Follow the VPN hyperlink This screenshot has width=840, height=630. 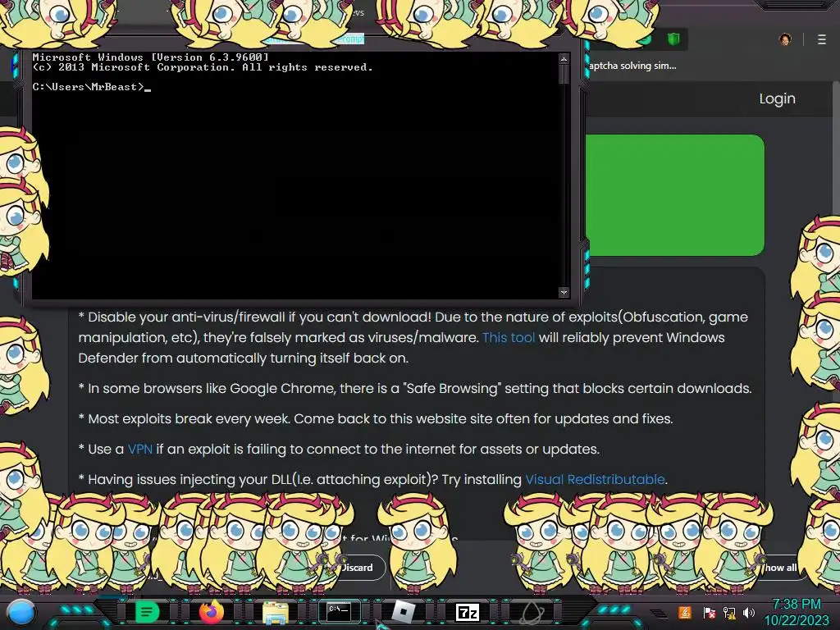pos(139,449)
